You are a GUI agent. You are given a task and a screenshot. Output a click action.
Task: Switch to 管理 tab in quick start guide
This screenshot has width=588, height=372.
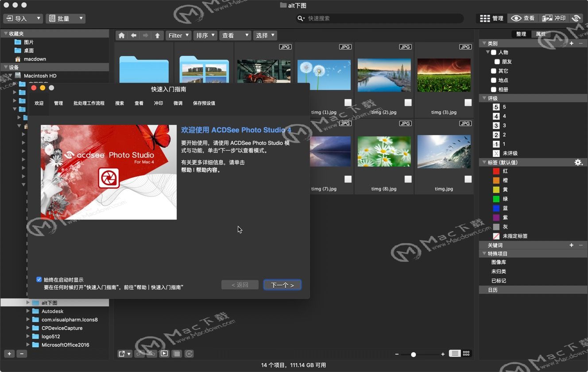click(x=58, y=103)
